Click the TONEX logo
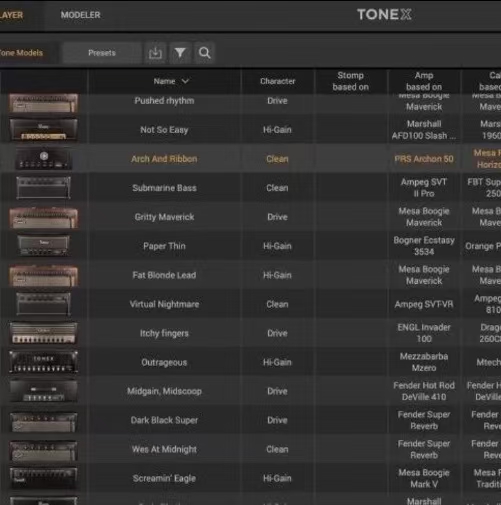This screenshot has width=501, height=505. click(384, 15)
